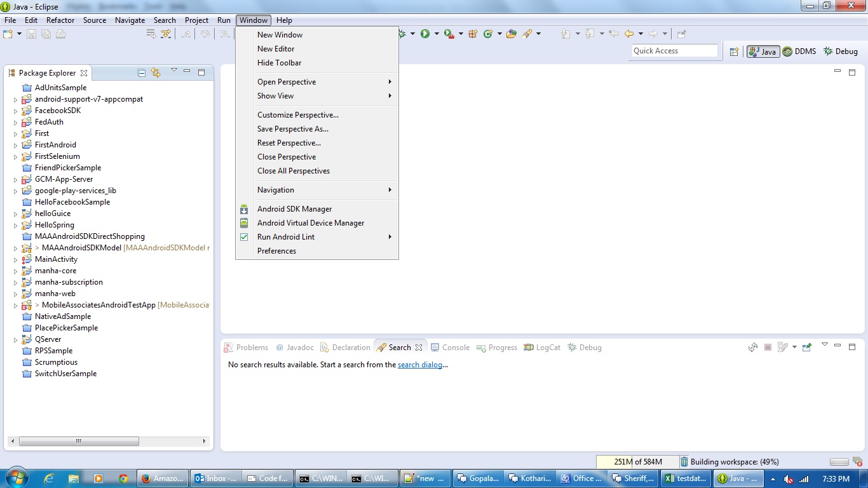Expand the FirstSelenium project node
The width and height of the screenshot is (868, 488).
pyautogui.click(x=15, y=156)
